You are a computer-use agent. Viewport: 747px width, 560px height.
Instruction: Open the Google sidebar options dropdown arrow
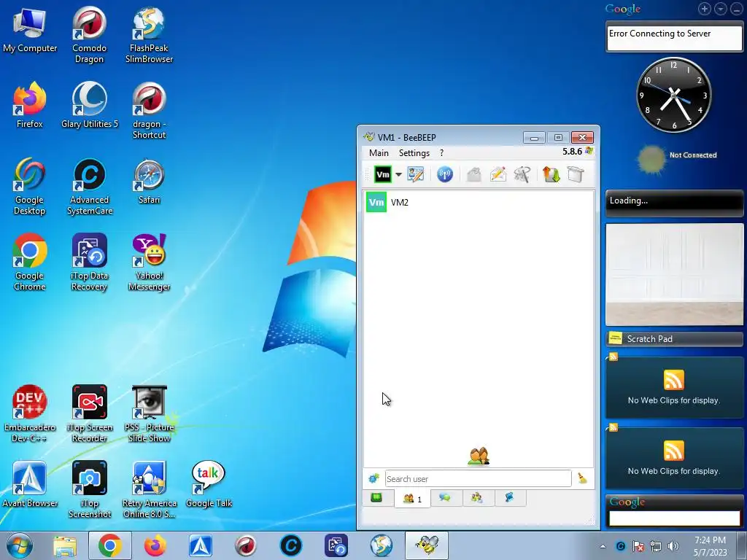coord(720,9)
